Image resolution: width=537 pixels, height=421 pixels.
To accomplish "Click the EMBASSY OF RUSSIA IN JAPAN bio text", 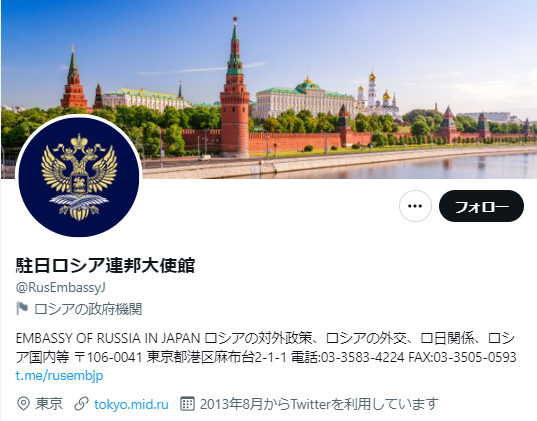I will pos(108,338).
